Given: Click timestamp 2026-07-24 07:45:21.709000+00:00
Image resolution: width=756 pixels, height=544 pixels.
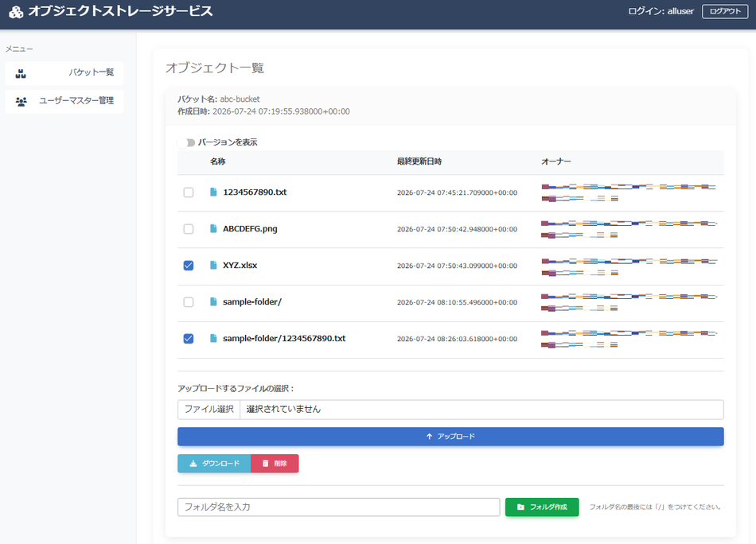Looking at the screenshot, I should pyautogui.click(x=457, y=192).
